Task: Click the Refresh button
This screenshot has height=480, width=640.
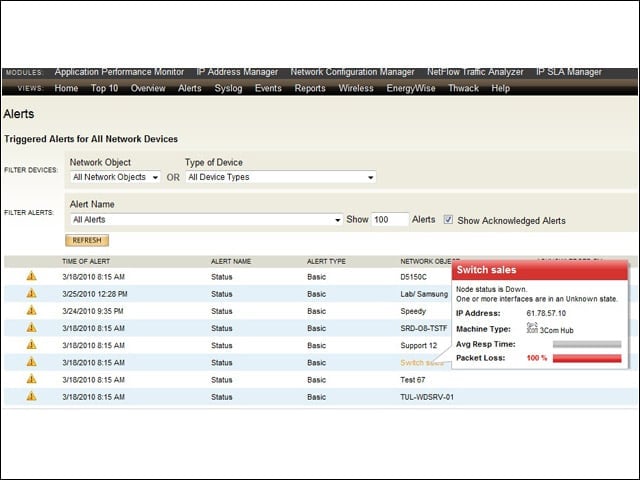Action: pos(87,240)
